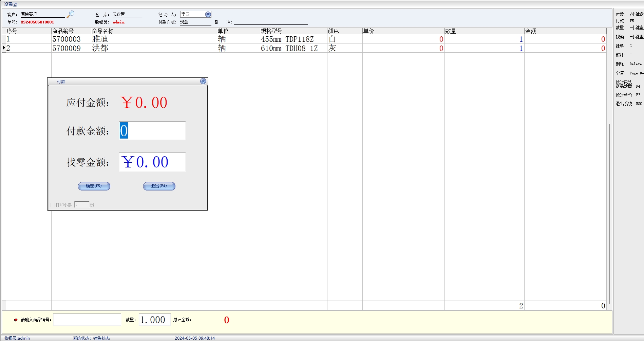The image size is (644, 341).
Task: Click the row pointer arrow on row 2
Action: (x=4, y=48)
